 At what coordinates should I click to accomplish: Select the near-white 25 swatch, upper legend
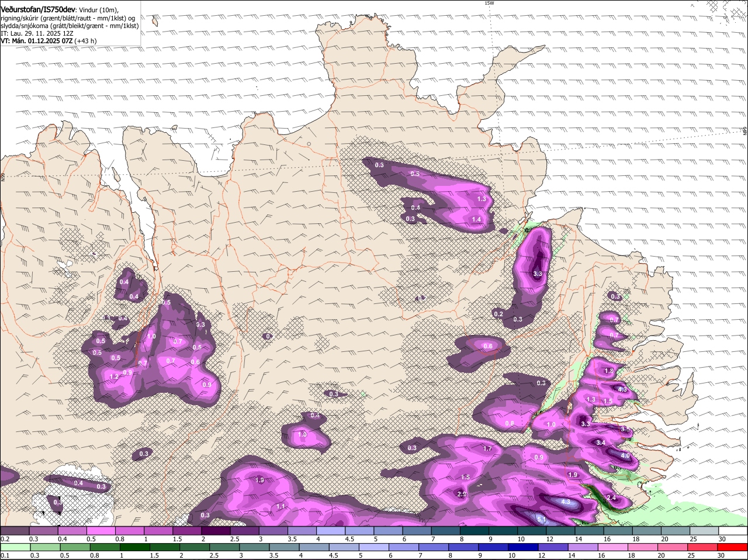(x=704, y=530)
